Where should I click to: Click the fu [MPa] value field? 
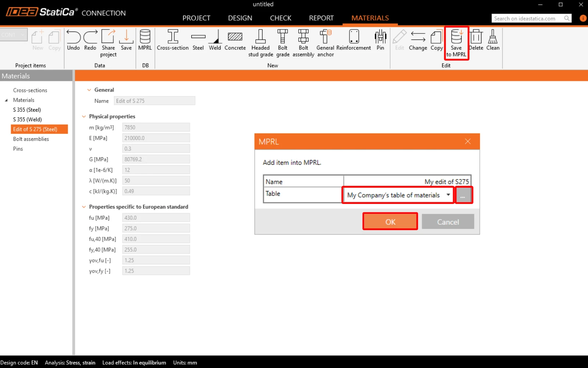[x=156, y=217]
